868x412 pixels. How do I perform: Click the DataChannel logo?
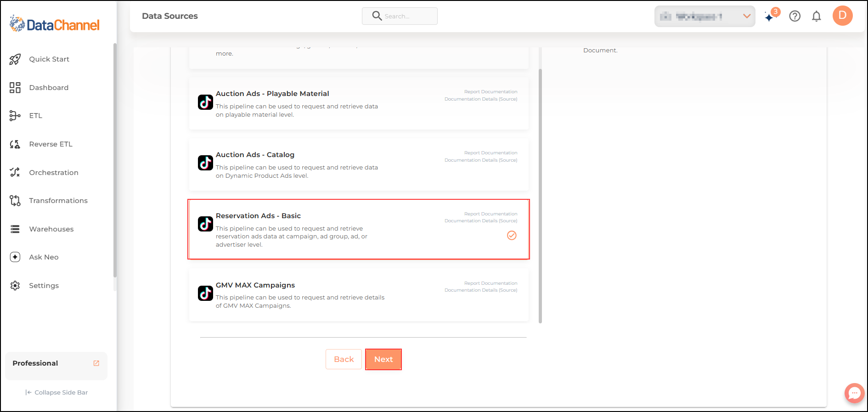click(55, 24)
